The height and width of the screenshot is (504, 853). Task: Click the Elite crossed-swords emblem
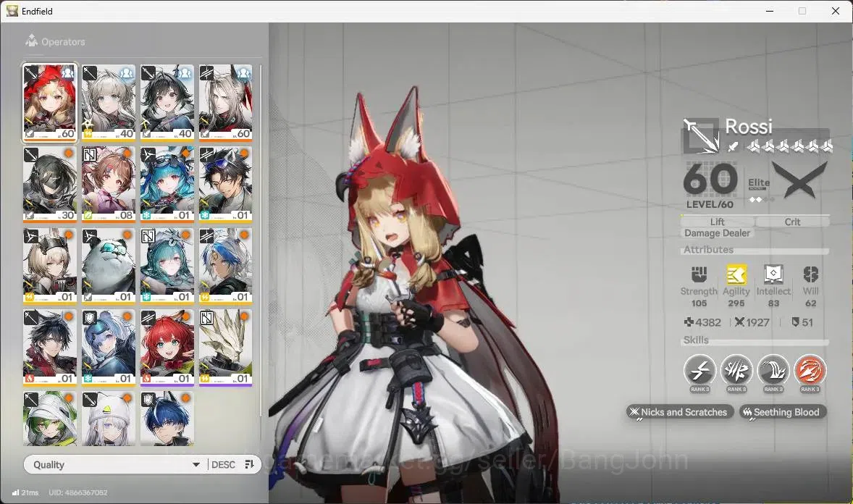click(x=799, y=180)
